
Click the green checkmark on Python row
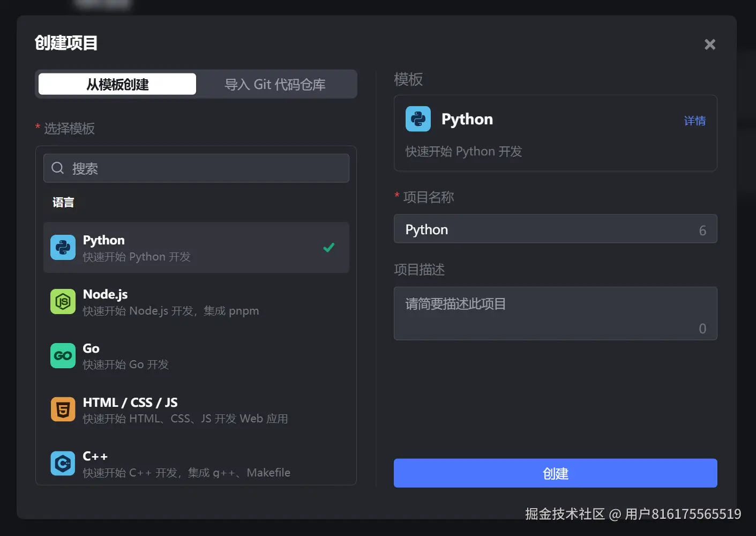tap(329, 247)
